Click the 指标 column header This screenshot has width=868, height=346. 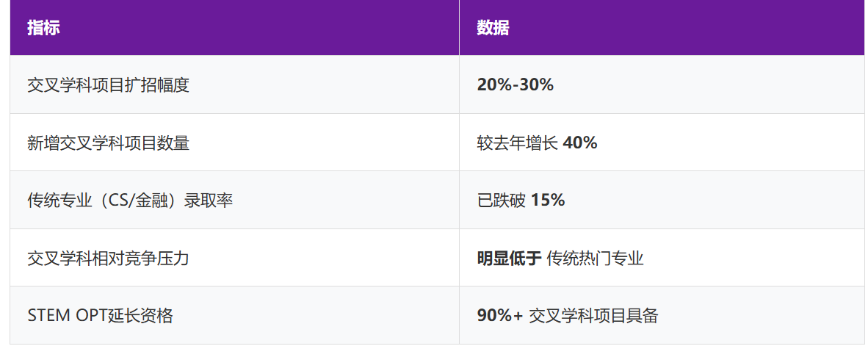(x=43, y=28)
